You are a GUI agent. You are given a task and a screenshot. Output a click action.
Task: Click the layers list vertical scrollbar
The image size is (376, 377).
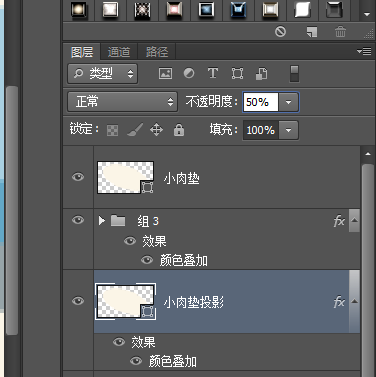pos(368,270)
